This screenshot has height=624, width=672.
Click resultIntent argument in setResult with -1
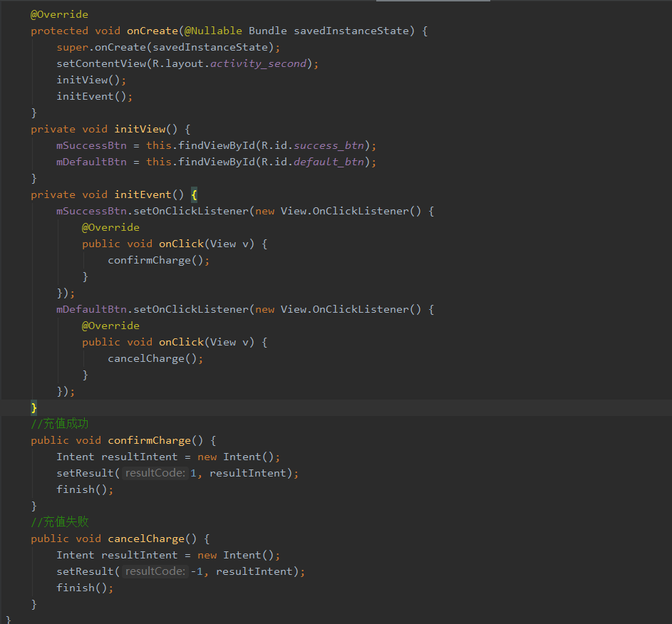pyautogui.click(x=254, y=572)
